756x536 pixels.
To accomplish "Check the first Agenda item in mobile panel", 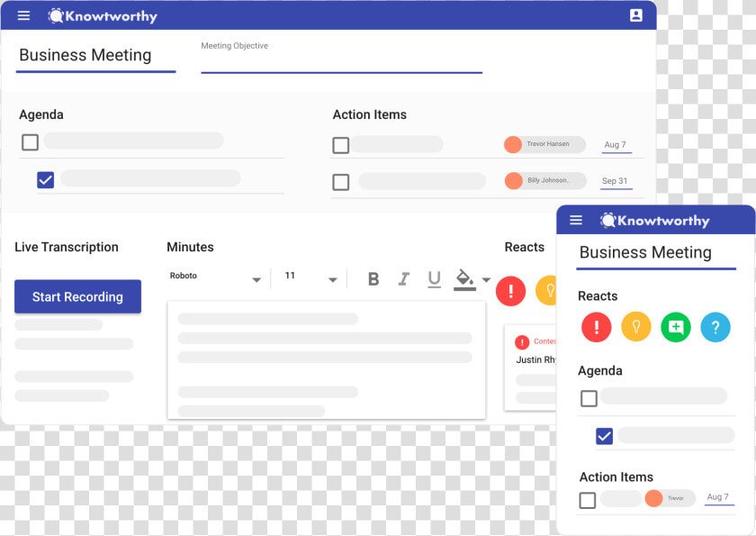I will coord(589,398).
